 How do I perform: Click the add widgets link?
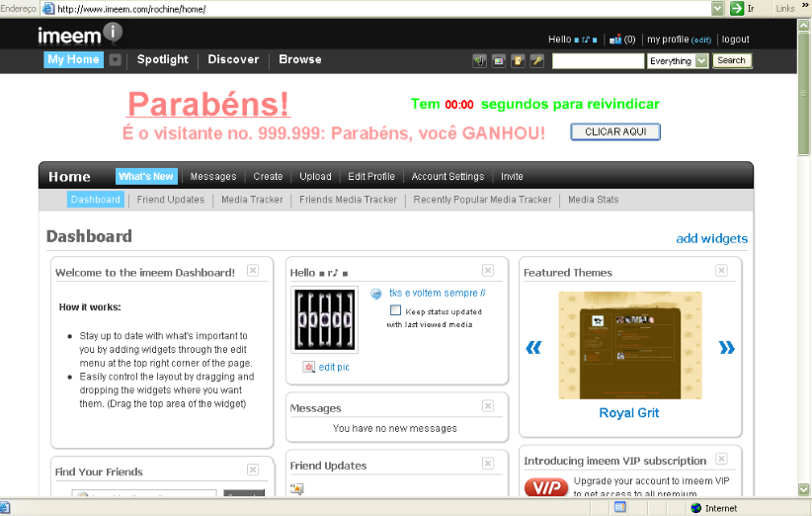pyautogui.click(x=712, y=239)
